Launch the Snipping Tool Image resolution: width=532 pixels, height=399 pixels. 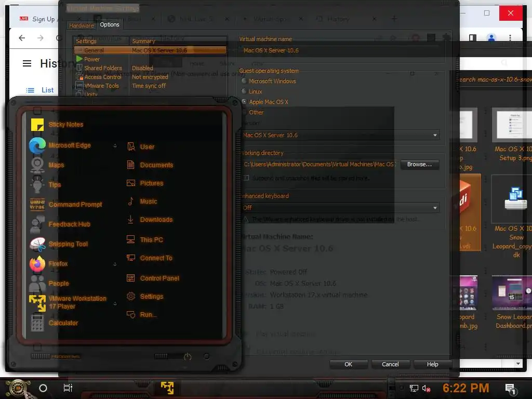pos(59,244)
